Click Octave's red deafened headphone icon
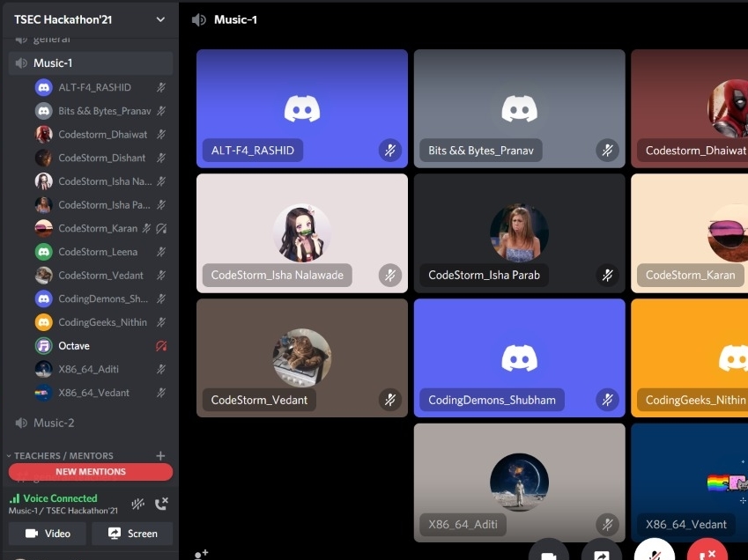This screenshot has width=748, height=560. pos(161,346)
